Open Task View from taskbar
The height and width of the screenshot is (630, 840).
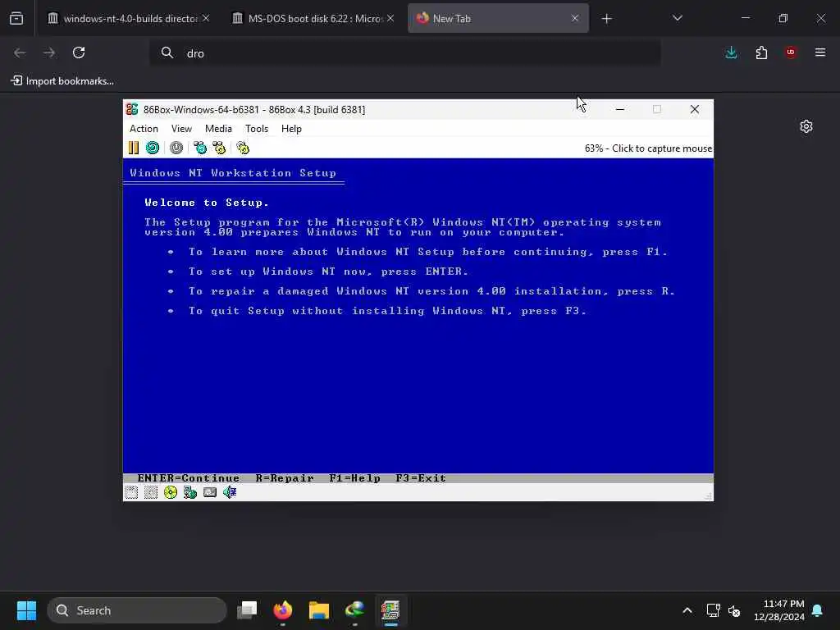tap(247, 610)
